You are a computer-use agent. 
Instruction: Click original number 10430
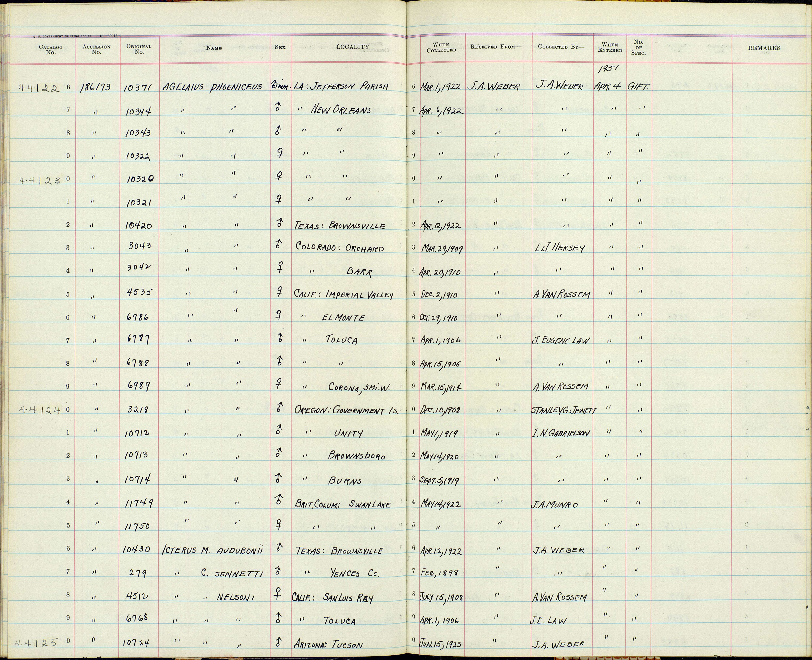click(x=137, y=549)
